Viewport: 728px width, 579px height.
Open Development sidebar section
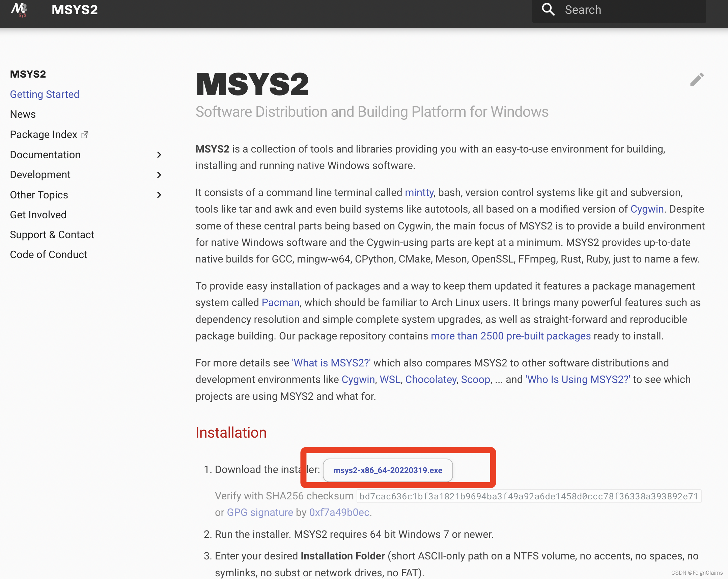[40, 175]
